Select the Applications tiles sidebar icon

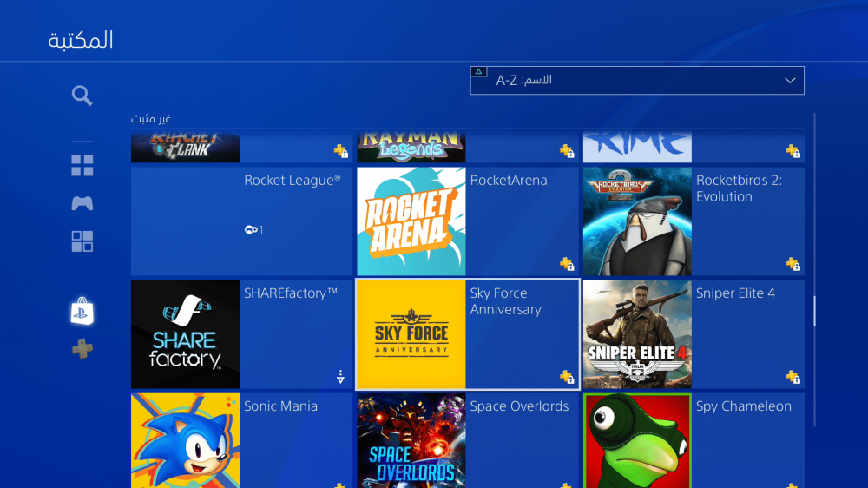coord(82,241)
